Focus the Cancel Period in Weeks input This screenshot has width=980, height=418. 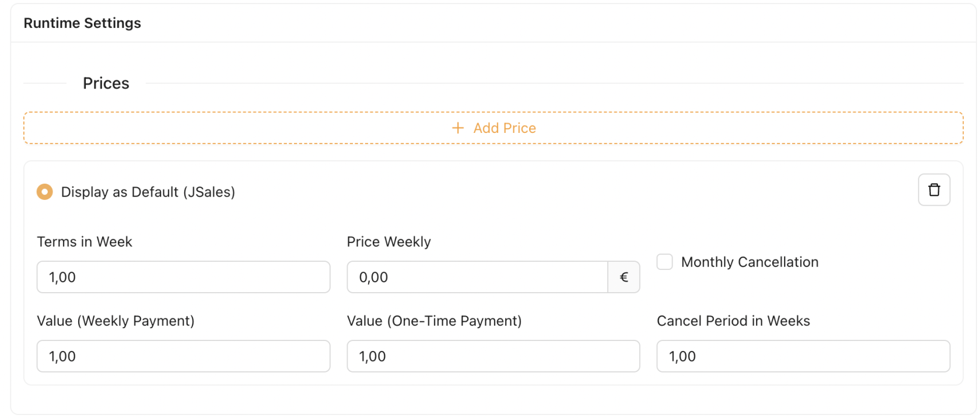pyautogui.click(x=803, y=357)
